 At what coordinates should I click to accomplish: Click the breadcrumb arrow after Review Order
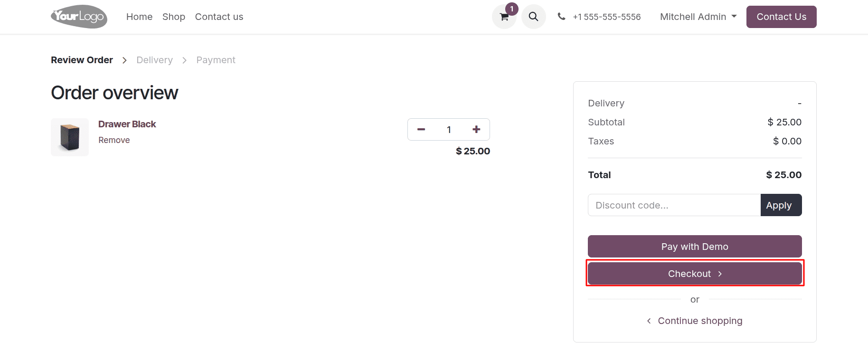click(x=124, y=60)
